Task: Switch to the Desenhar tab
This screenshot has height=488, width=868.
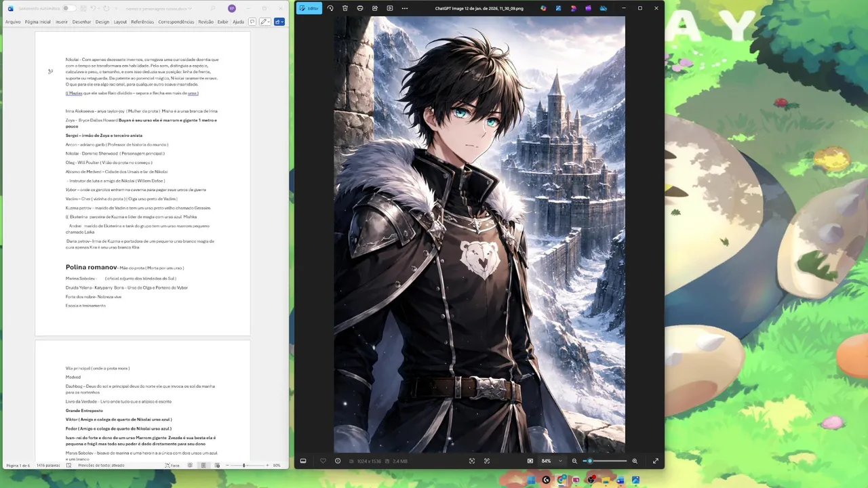Action: click(x=81, y=22)
